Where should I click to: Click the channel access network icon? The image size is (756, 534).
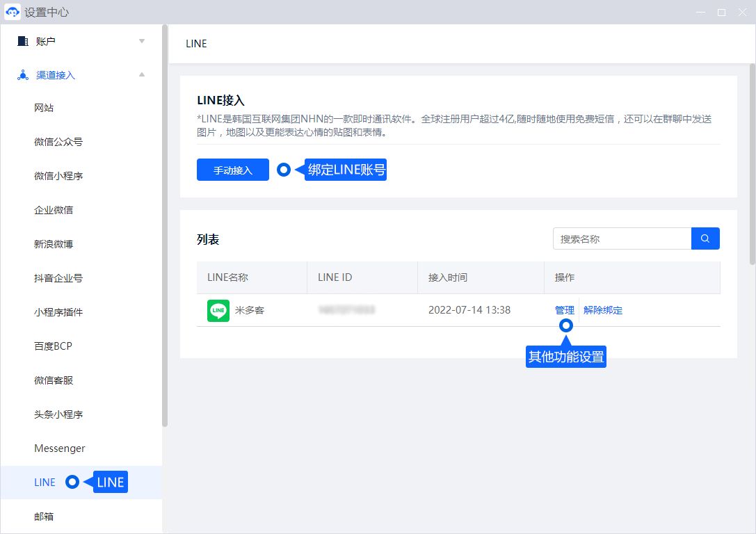click(x=23, y=75)
